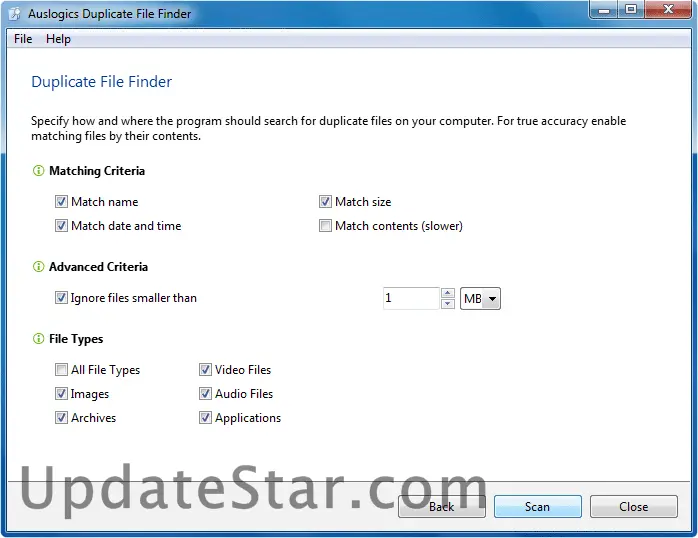The height and width of the screenshot is (538, 698).
Task: Close window using title bar X
Action: coord(668,10)
